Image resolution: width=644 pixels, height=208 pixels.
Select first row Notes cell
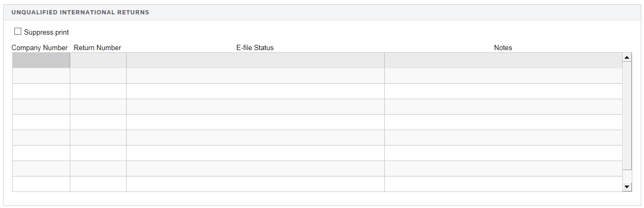pos(503,60)
